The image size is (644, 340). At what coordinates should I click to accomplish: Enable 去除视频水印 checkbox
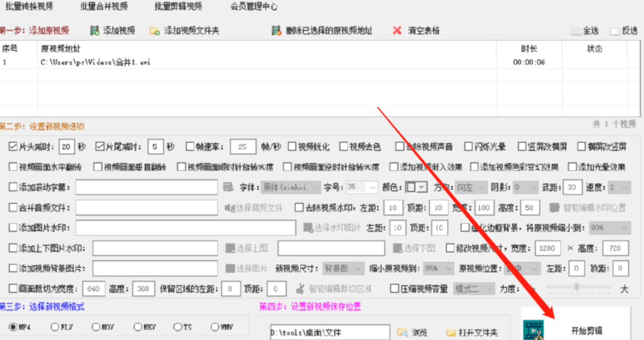click(299, 208)
